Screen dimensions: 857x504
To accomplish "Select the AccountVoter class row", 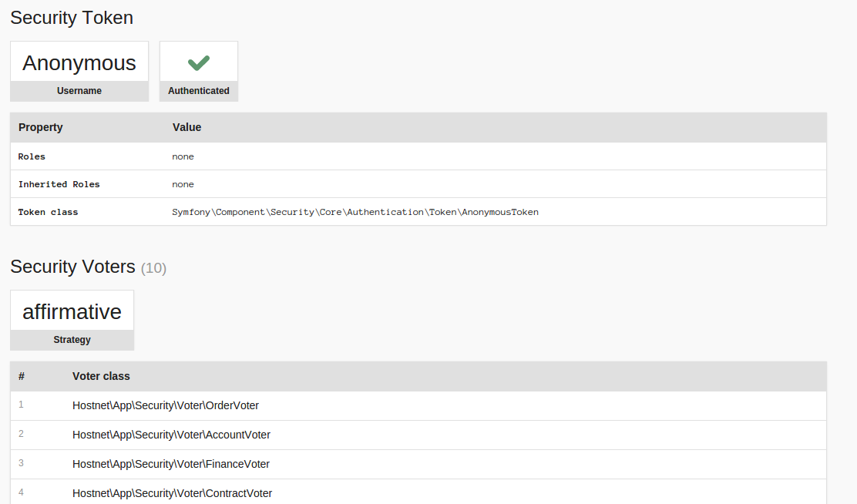I will (418, 435).
